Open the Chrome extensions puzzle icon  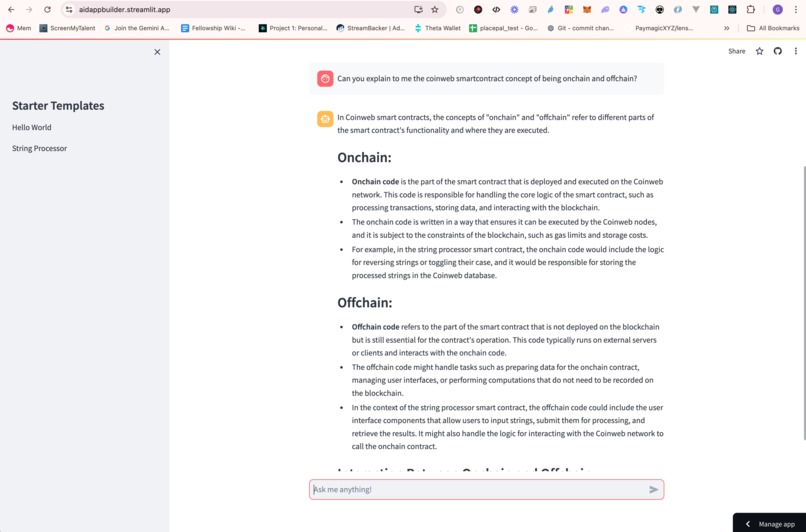tap(751, 9)
